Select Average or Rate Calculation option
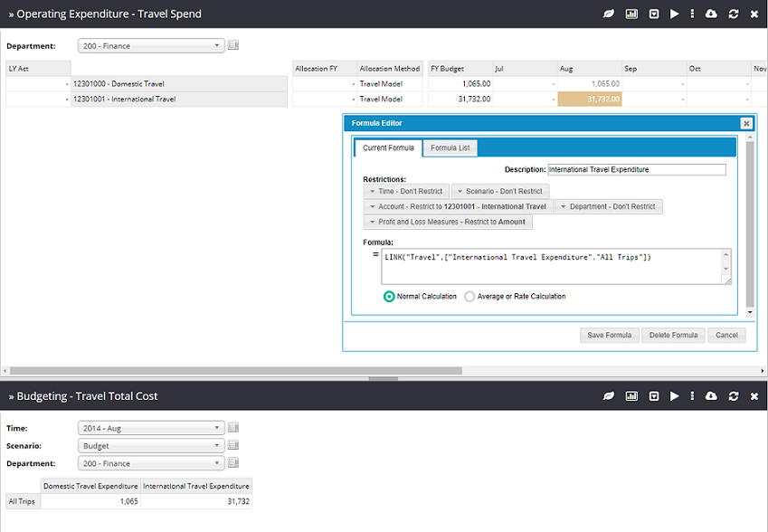This screenshot has width=768, height=532. [469, 296]
